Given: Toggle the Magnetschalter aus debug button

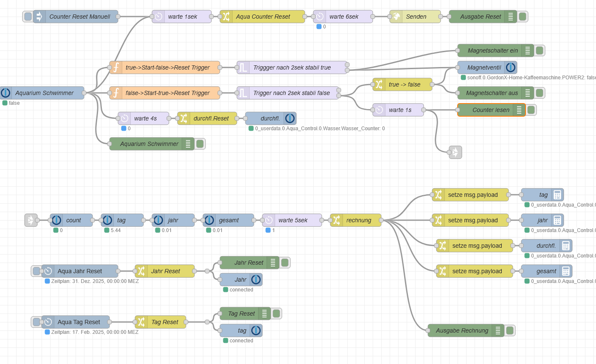Looking at the screenshot, I should [540, 93].
